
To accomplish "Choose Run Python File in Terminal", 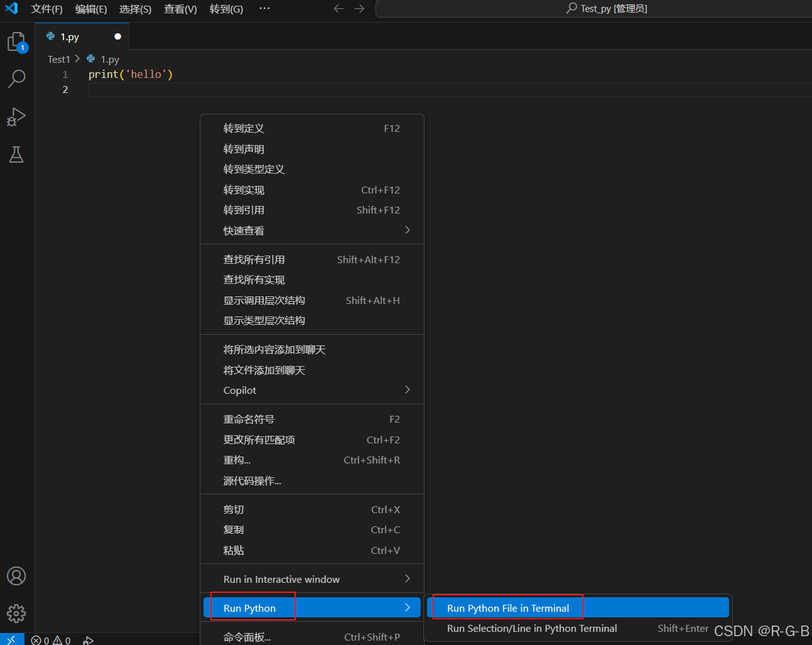I will coord(578,608).
